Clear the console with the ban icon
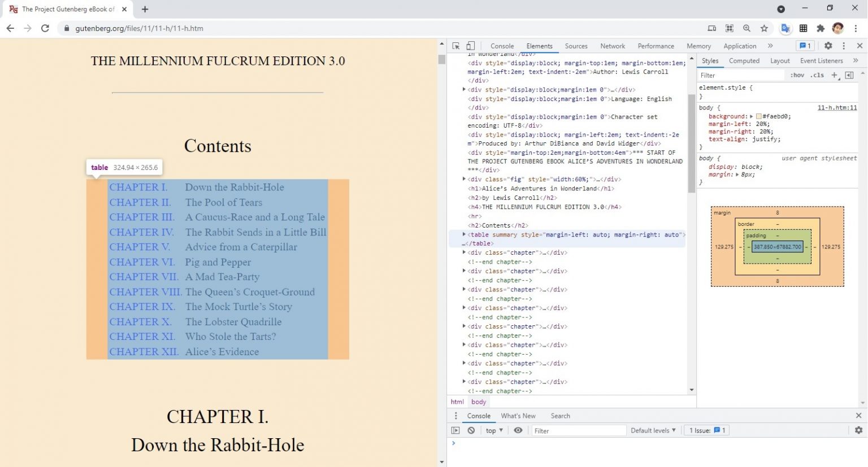This screenshot has width=868, height=467. click(x=471, y=430)
